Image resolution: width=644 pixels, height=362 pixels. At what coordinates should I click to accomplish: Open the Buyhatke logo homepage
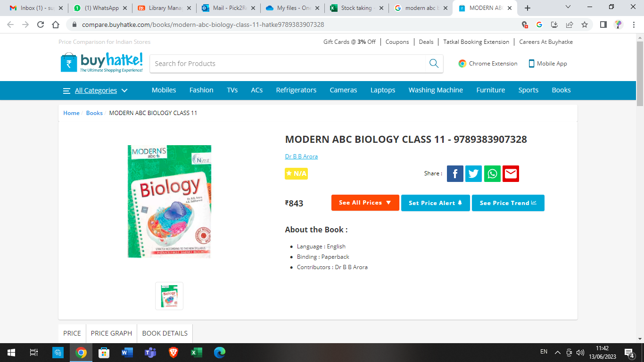click(102, 63)
